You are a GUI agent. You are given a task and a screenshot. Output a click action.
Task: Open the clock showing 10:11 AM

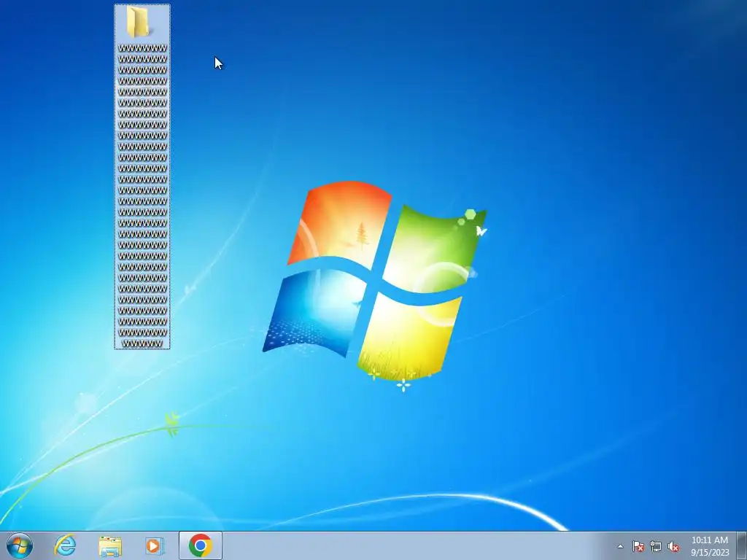(x=710, y=546)
